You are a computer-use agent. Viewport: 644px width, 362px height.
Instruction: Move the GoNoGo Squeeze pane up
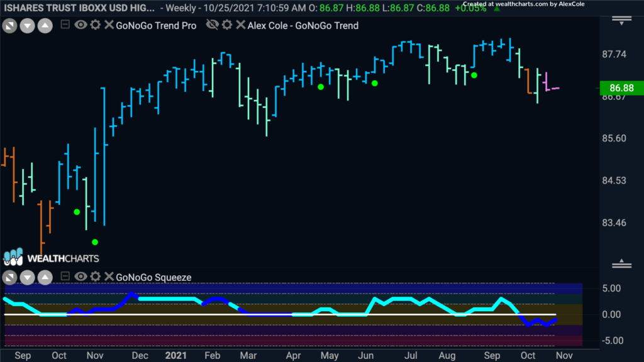click(x=45, y=278)
